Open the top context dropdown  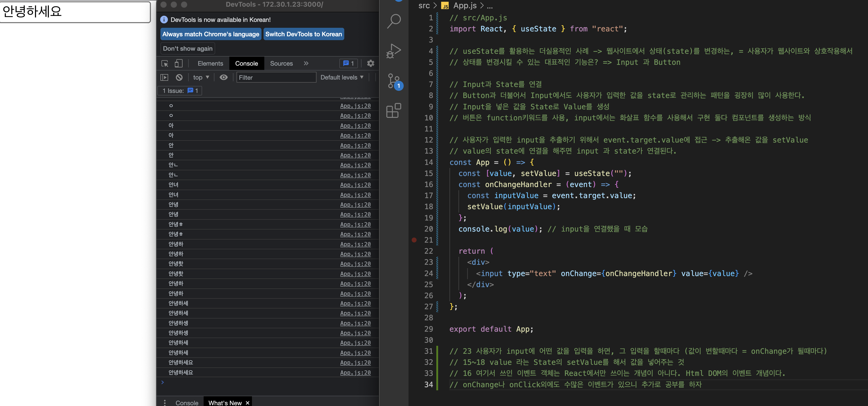(x=201, y=77)
